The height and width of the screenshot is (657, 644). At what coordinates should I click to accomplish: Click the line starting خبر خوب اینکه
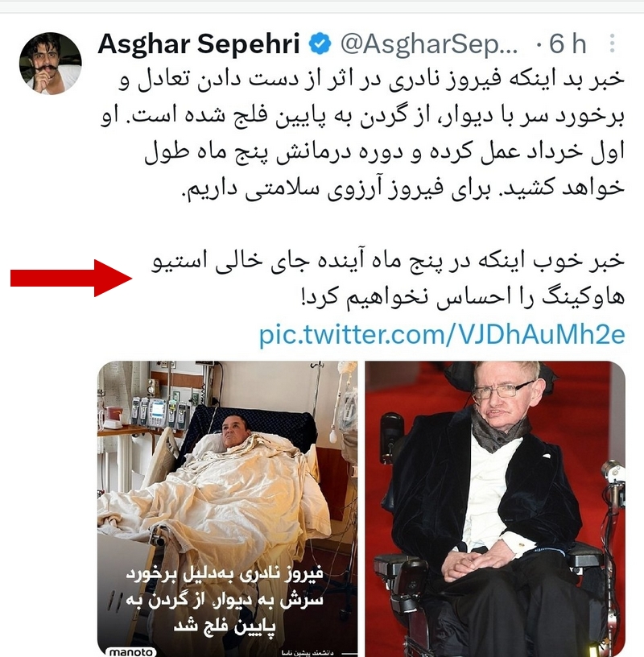388,261
